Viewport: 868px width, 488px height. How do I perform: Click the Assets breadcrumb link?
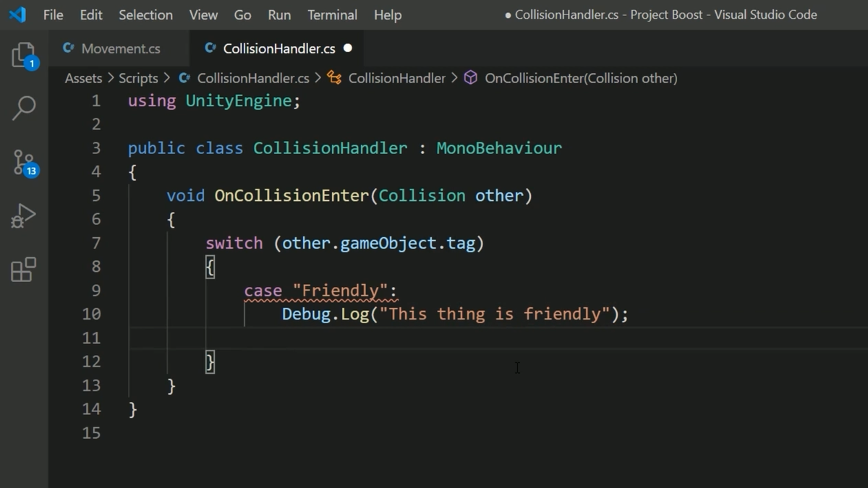(83, 78)
